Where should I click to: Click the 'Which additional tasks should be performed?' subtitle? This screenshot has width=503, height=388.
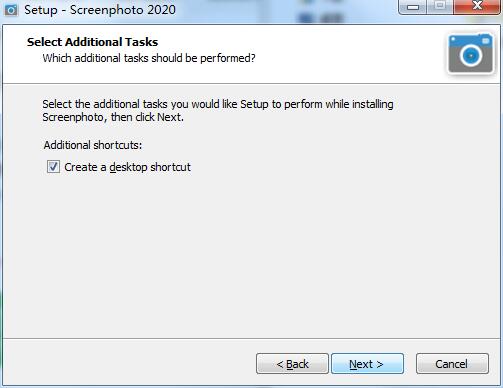tap(149, 58)
